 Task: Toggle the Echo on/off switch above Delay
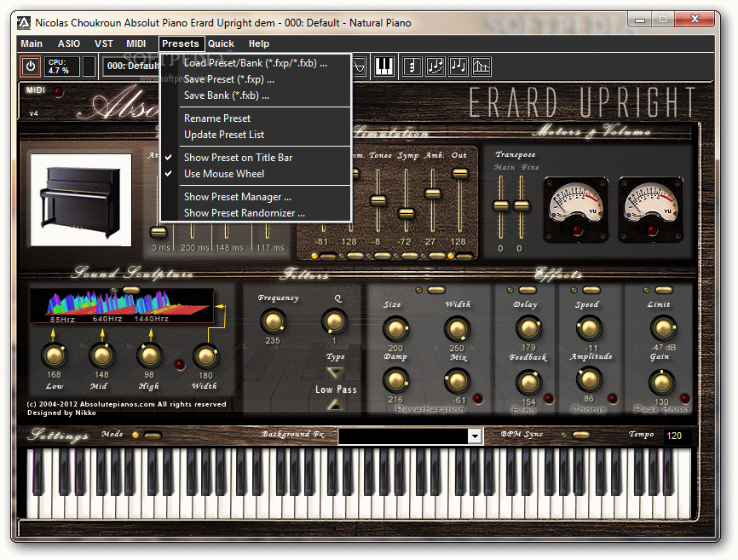tap(528, 291)
